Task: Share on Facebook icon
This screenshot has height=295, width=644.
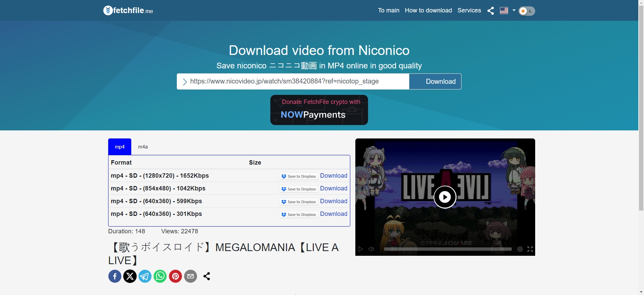Action: pos(115,276)
